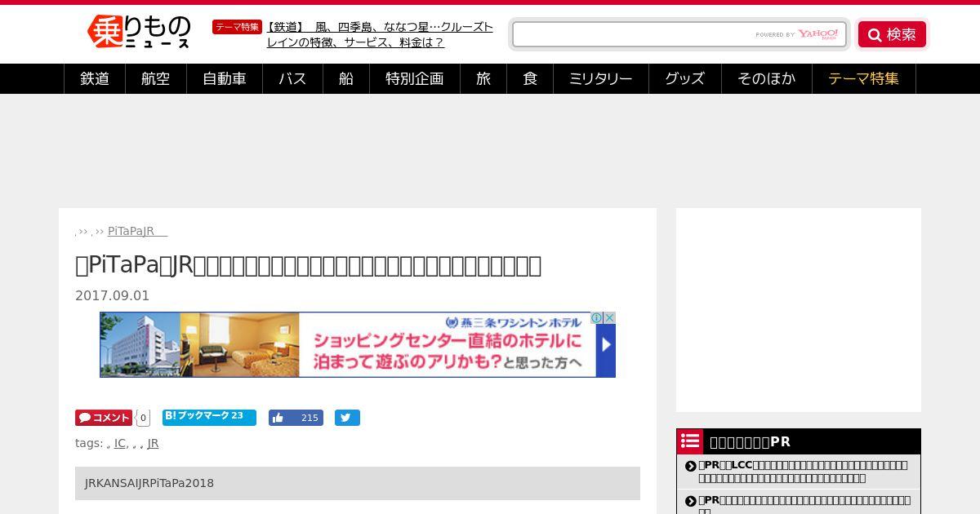Follow the PiTaPaJR breadcrumb link

tap(137, 231)
